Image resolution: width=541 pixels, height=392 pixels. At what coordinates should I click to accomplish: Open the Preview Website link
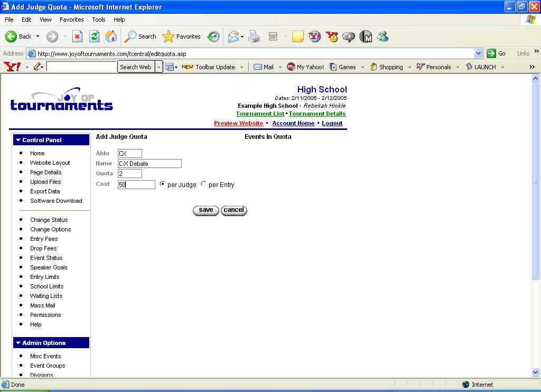tap(238, 123)
